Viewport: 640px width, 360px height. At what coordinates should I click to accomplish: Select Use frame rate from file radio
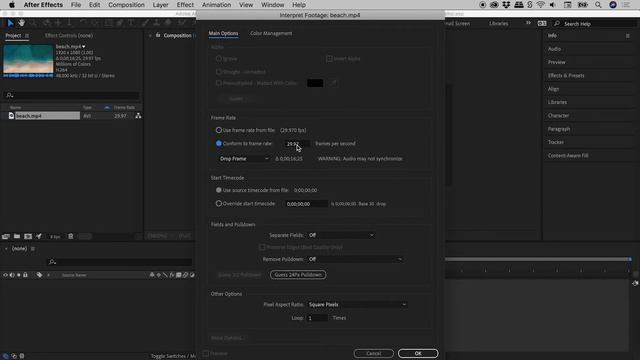click(219, 130)
